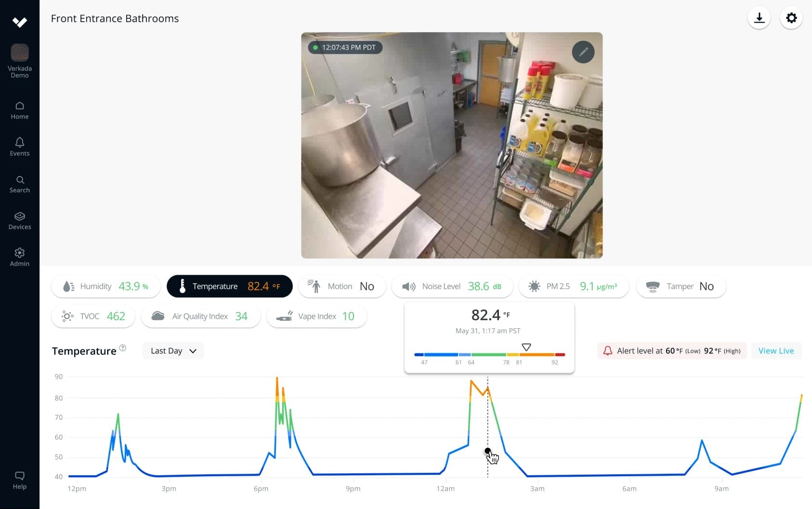Click the live camera feed thumbnail
This screenshot has width=812, height=509.
click(x=451, y=145)
